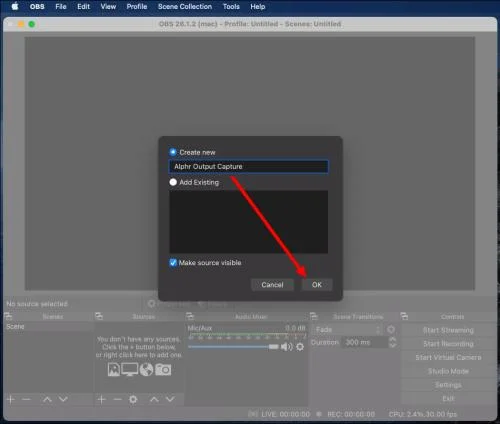Click the camera source icon
The height and width of the screenshot is (424, 500).
click(163, 369)
